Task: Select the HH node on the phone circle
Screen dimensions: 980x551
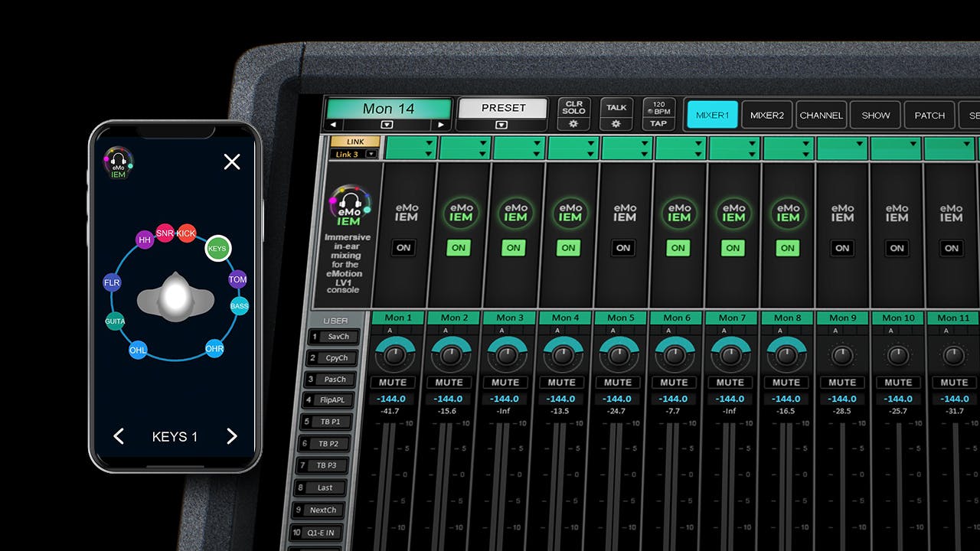Action: pos(145,240)
